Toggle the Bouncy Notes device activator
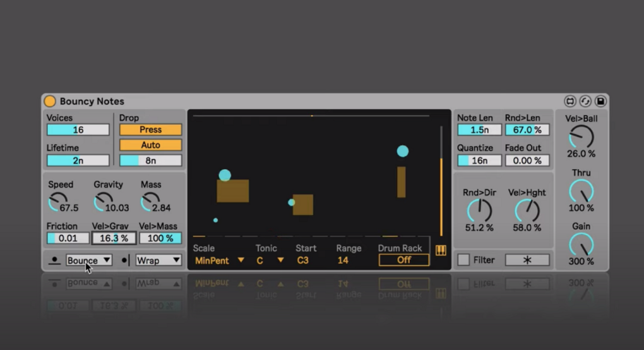Viewport: 644px width, 350px height. click(50, 101)
